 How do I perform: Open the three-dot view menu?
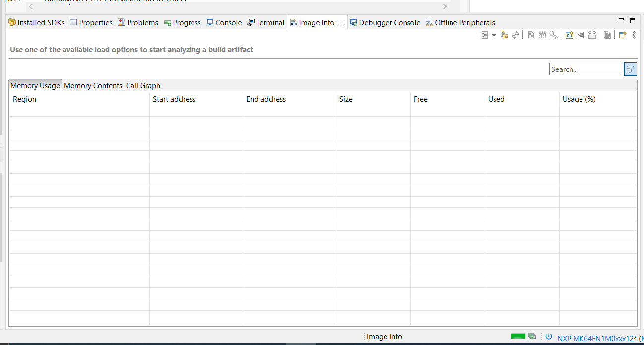634,35
